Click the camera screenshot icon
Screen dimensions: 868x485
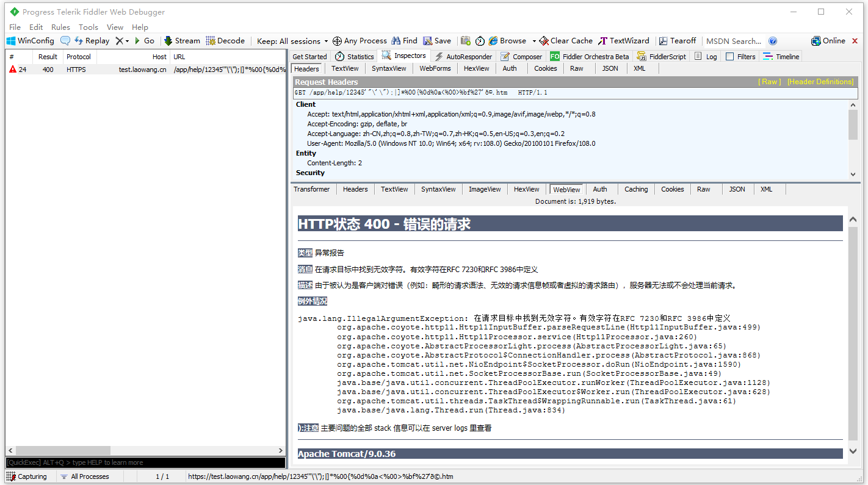pyautogui.click(x=466, y=41)
